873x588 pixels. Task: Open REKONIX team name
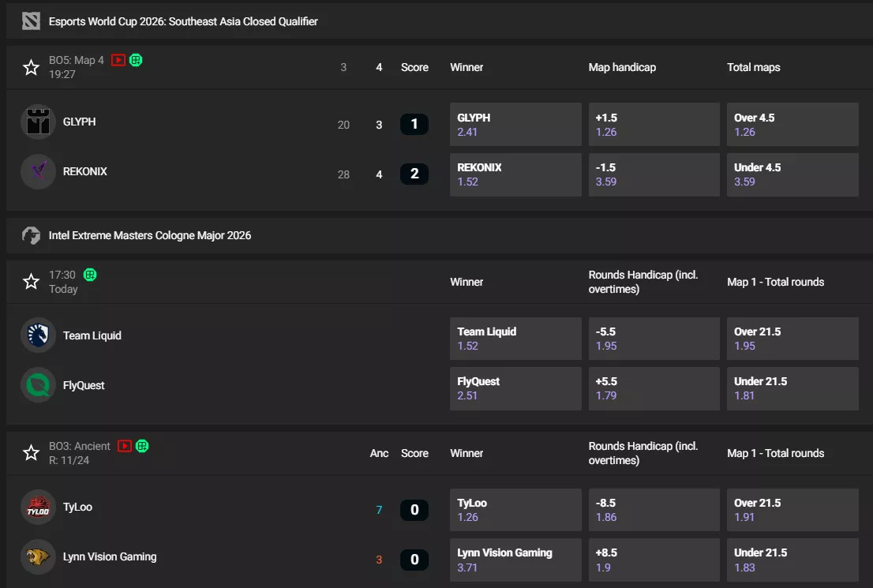(84, 171)
